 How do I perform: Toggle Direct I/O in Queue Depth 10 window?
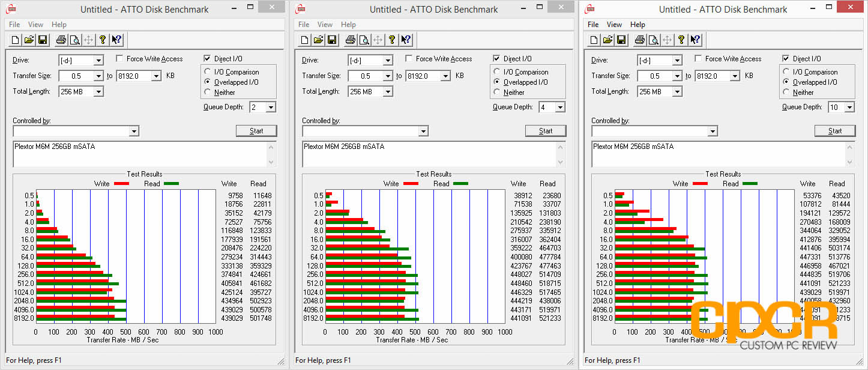point(786,59)
